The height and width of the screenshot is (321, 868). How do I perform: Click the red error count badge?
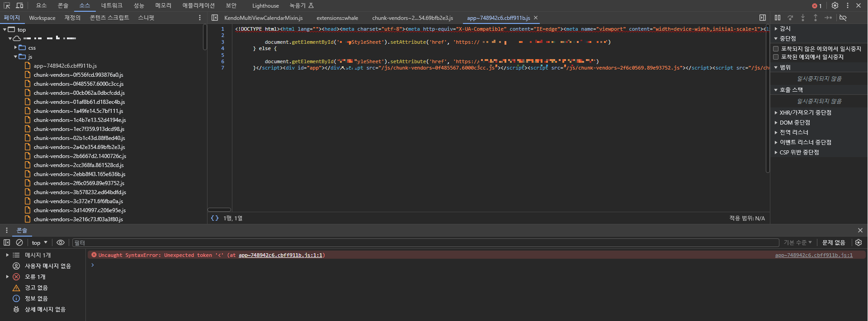(817, 6)
